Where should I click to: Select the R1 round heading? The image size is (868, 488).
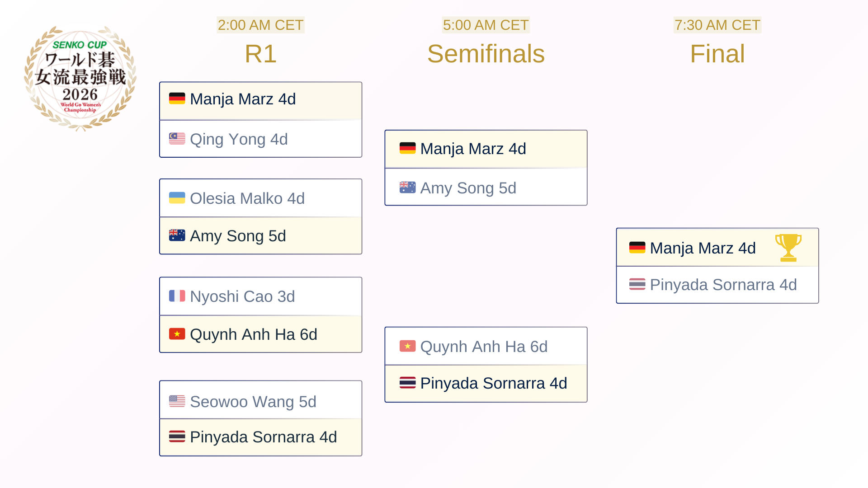click(x=260, y=54)
